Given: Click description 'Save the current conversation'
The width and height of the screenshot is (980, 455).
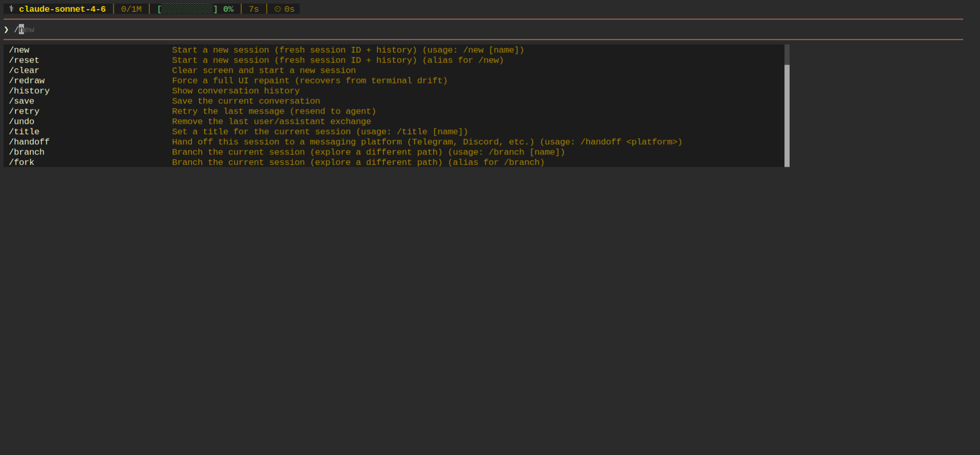Looking at the screenshot, I should click(246, 101).
